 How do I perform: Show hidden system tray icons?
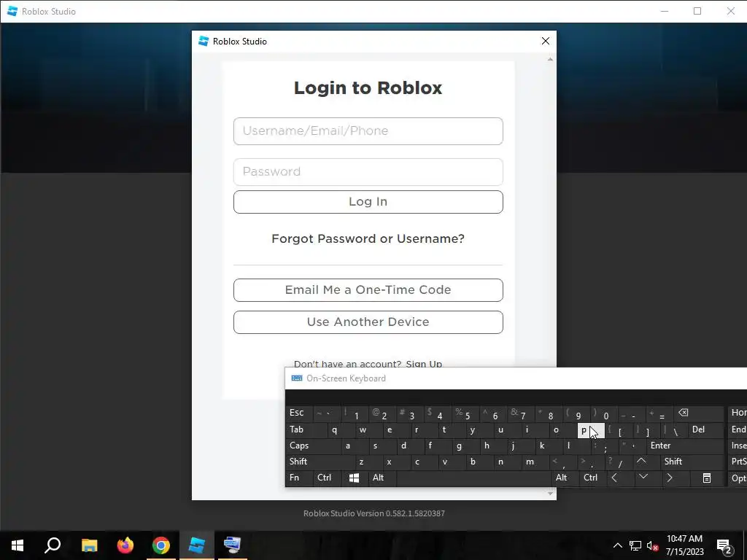(617, 545)
